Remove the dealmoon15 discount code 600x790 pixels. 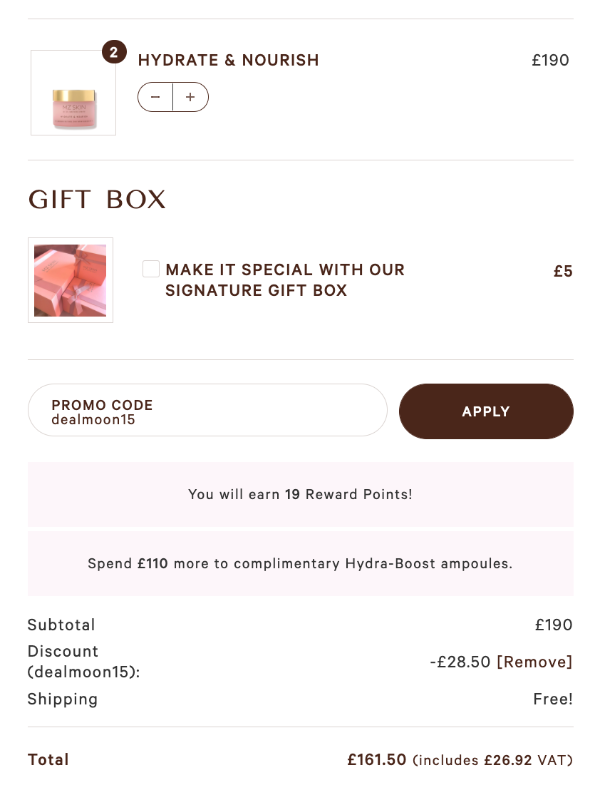click(535, 662)
